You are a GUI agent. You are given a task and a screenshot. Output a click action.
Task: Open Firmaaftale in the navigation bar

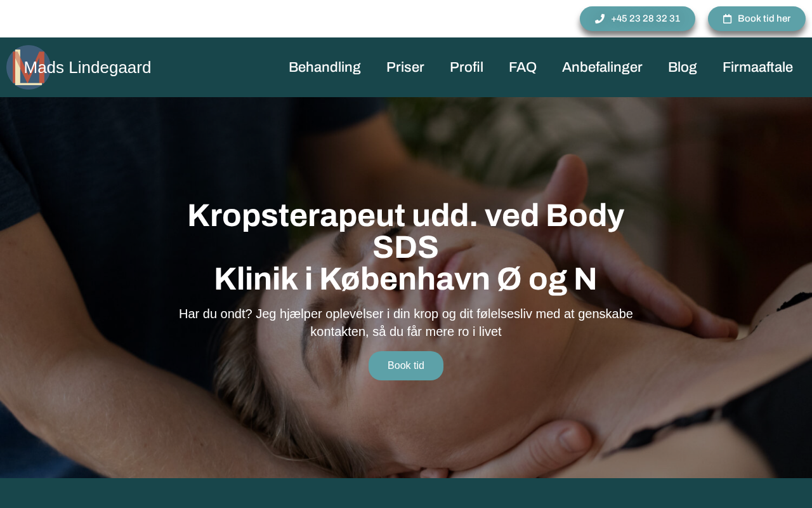[757, 67]
